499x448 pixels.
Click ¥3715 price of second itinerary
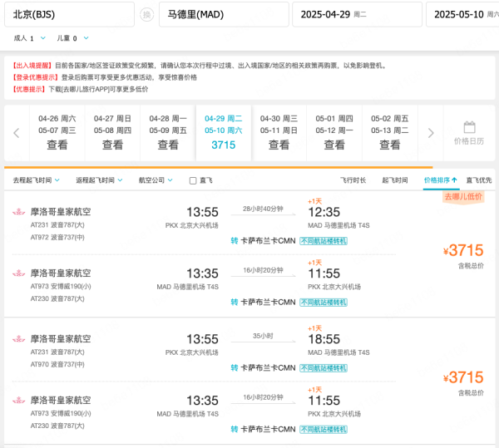coord(463,377)
